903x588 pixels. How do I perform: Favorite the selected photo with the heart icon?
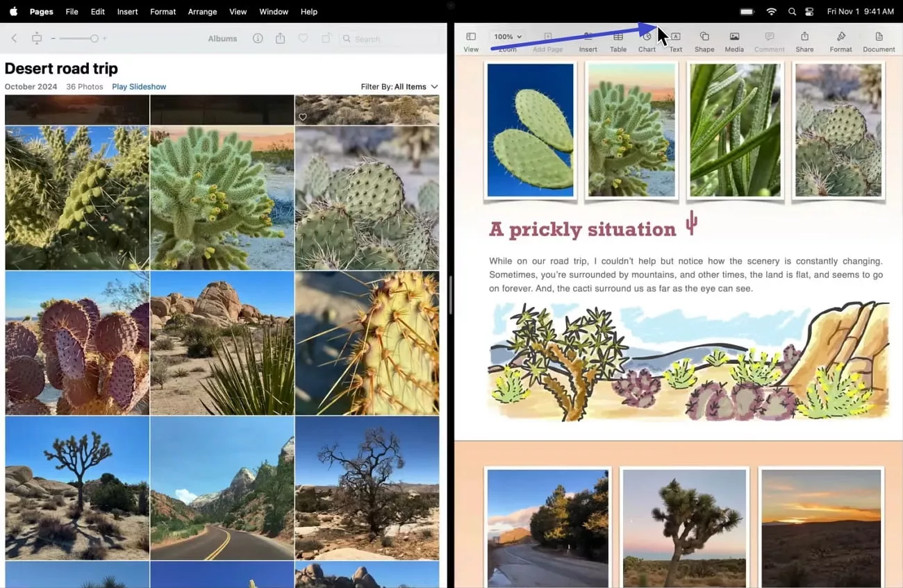coord(303,39)
